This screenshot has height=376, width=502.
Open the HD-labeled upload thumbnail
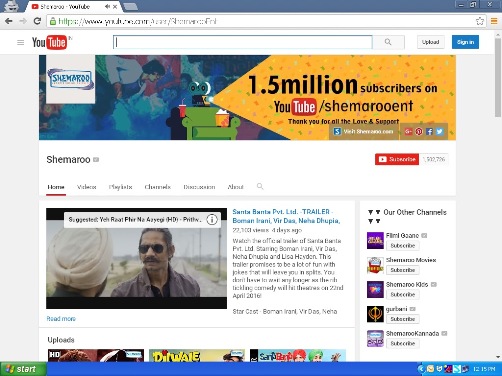coord(96,355)
